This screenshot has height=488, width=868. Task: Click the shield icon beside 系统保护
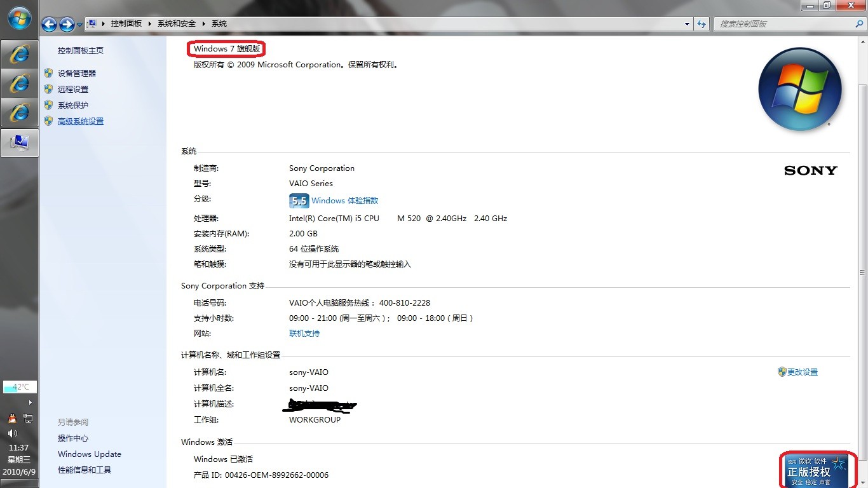click(x=48, y=105)
